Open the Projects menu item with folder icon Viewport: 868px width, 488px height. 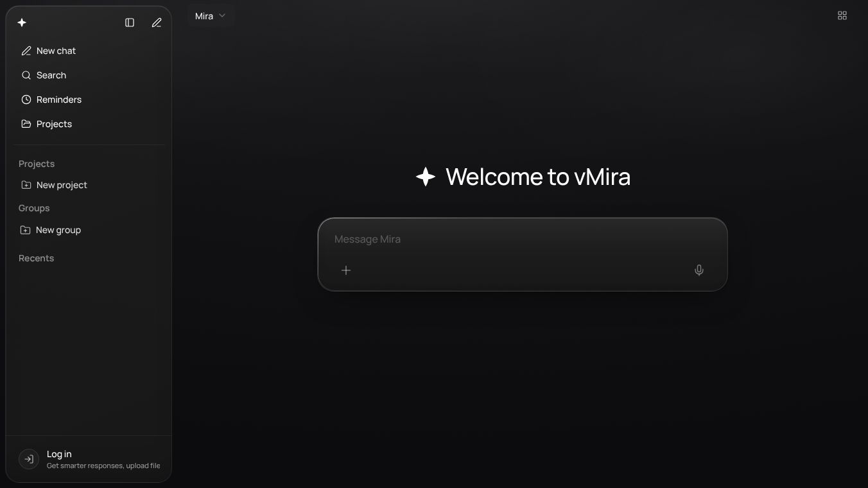[89, 124]
